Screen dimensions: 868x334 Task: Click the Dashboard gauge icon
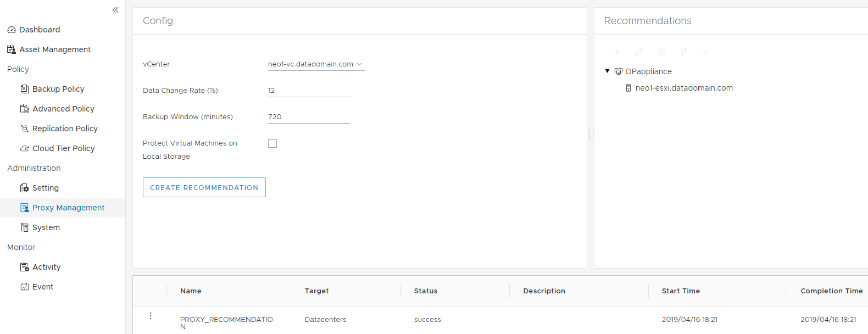click(x=12, y=30)
